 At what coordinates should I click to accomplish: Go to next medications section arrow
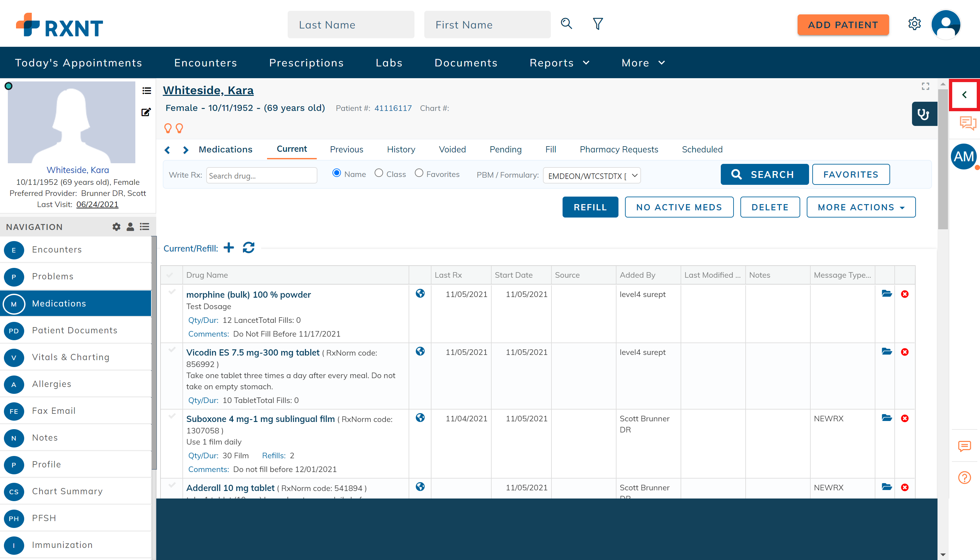186,150
